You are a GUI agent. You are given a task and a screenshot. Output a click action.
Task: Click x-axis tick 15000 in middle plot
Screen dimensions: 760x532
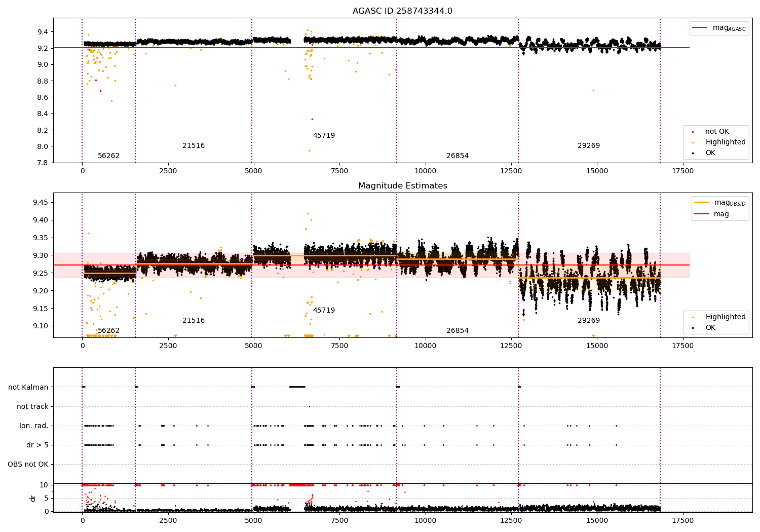point(597,346)
